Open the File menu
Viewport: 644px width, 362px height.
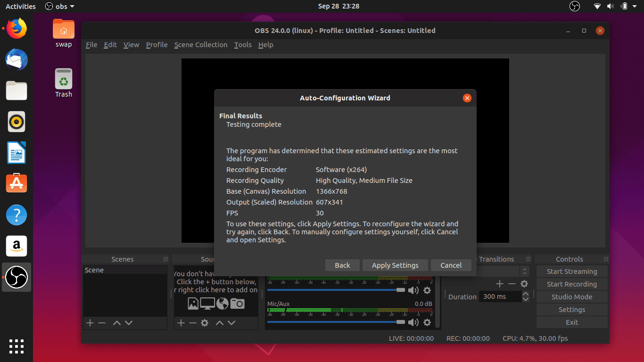pos(91,45)
